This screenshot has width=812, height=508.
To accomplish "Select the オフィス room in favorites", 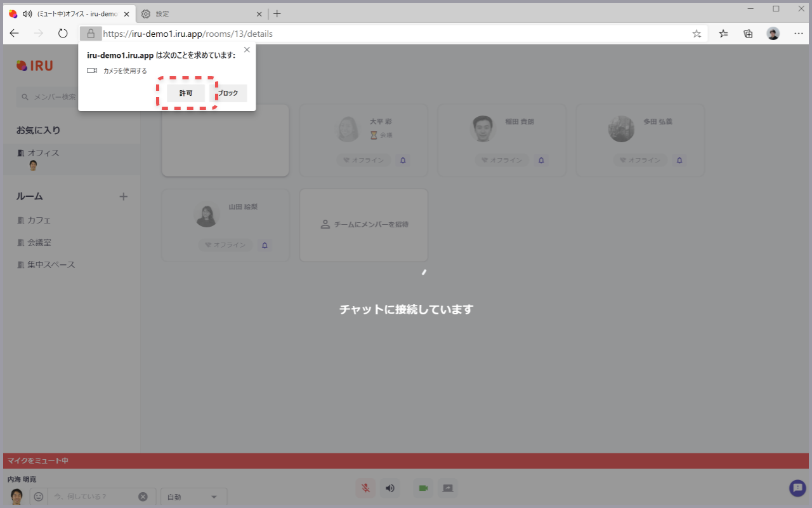I will point(71,153).
